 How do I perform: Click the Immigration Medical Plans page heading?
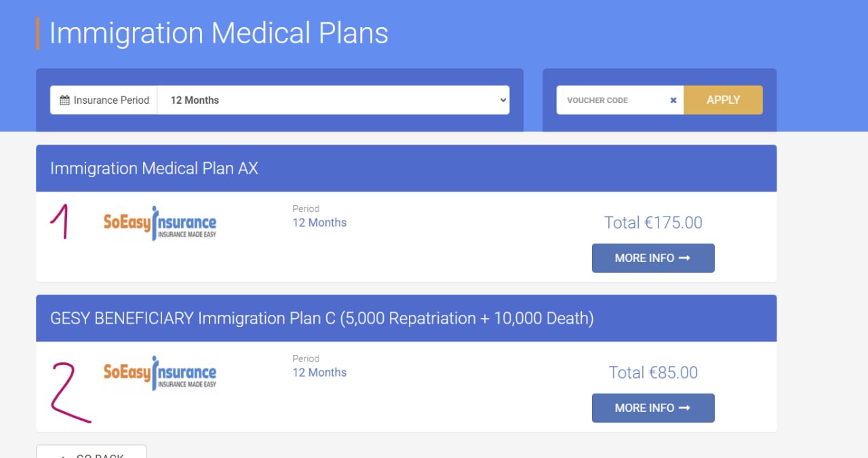pyautogui.click(x=218, y=33)
